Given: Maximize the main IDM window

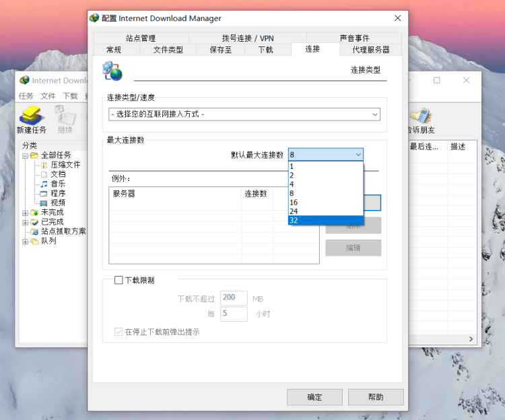Looking at the screenshot, I should 437,80.
